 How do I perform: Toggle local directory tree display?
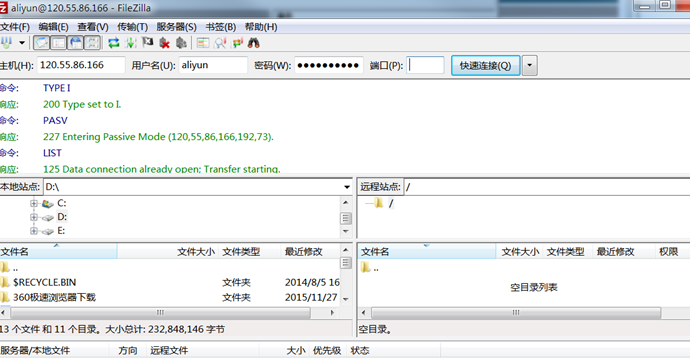click(59, 43)
